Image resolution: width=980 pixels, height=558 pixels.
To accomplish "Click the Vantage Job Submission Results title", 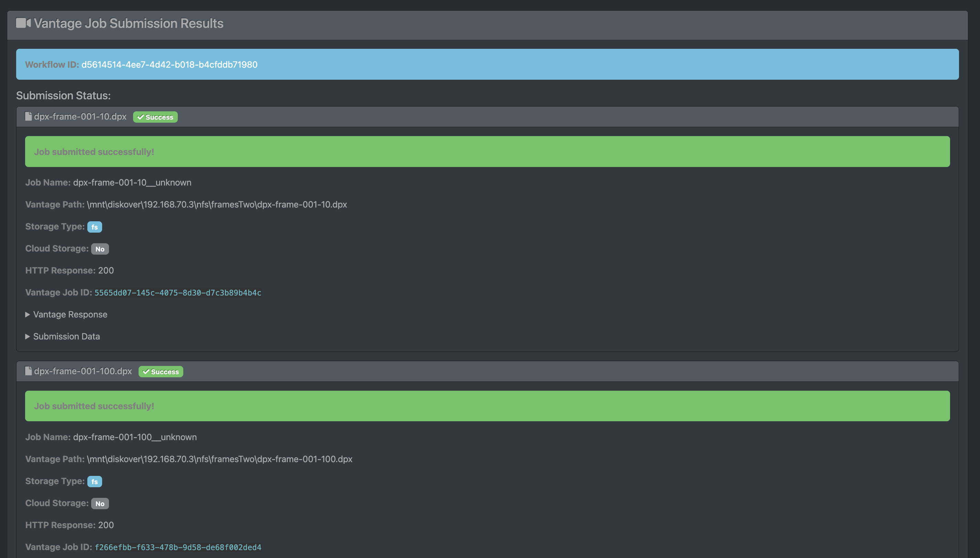I will point(129,23).
